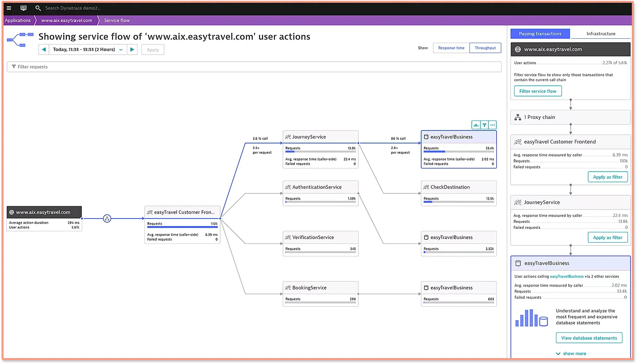
Task: Click the '86 % call' edge label
Action: [398, 139]
